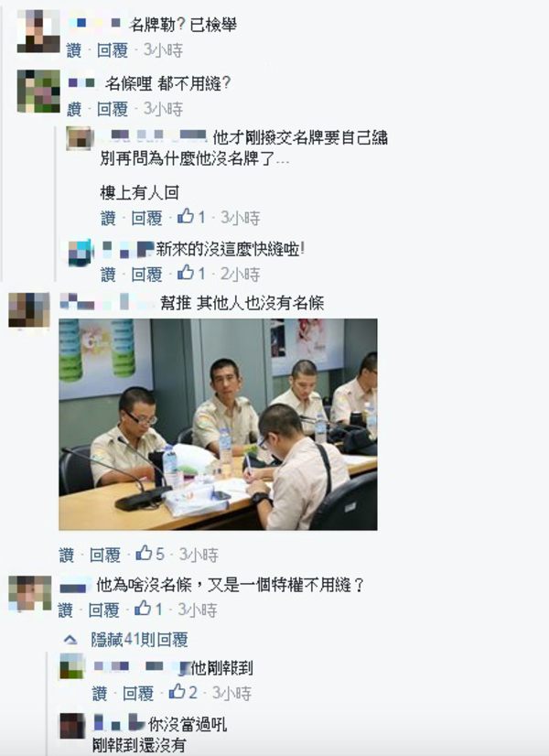The width and height of the screenshot is (549, 756).
Task: Open profile avatar beside 名牌勒?已檢舉 comment
Action: [x=38, y=31]
